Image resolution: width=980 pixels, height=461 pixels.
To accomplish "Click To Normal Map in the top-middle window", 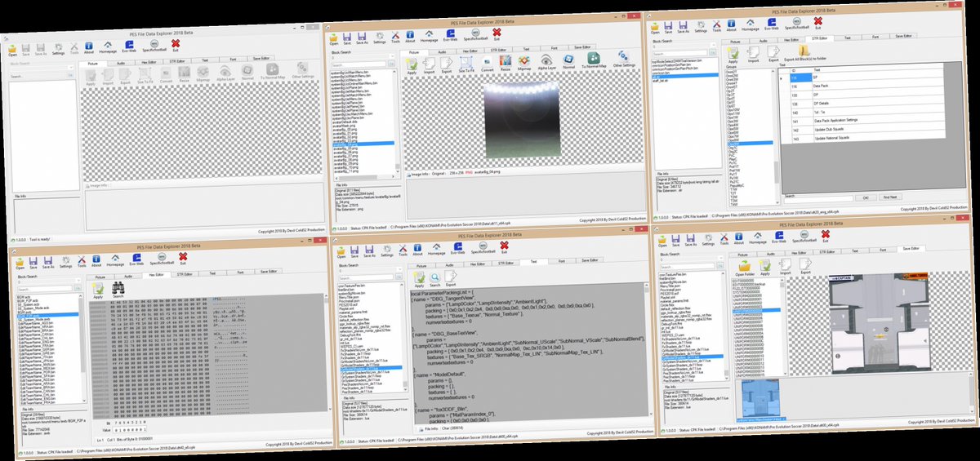I will tap(594, 60).
